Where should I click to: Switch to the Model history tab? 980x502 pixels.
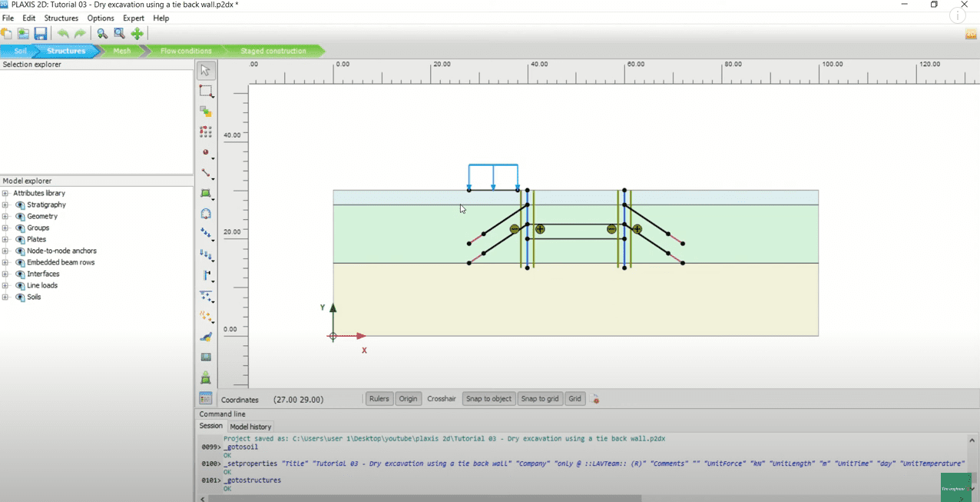[250, 427]
